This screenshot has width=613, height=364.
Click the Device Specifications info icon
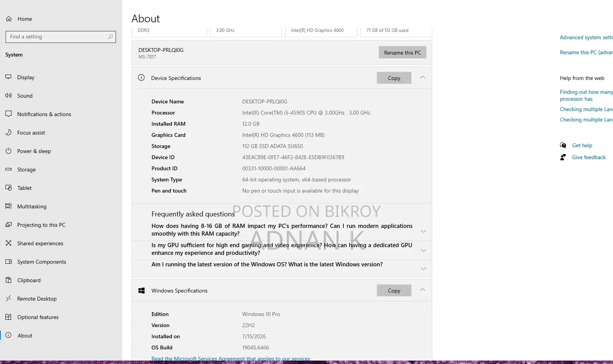pos(142,78)
